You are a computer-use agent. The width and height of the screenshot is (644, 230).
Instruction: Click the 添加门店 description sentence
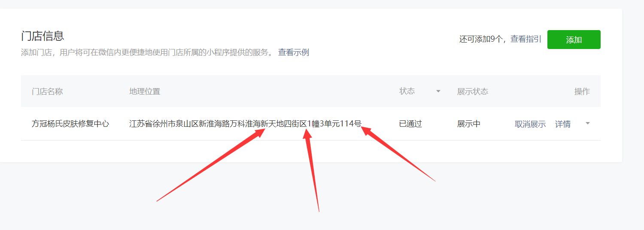point(146,52)
